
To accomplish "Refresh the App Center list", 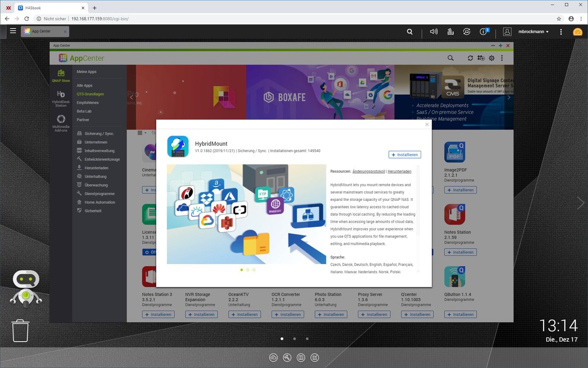I will 470,58.
